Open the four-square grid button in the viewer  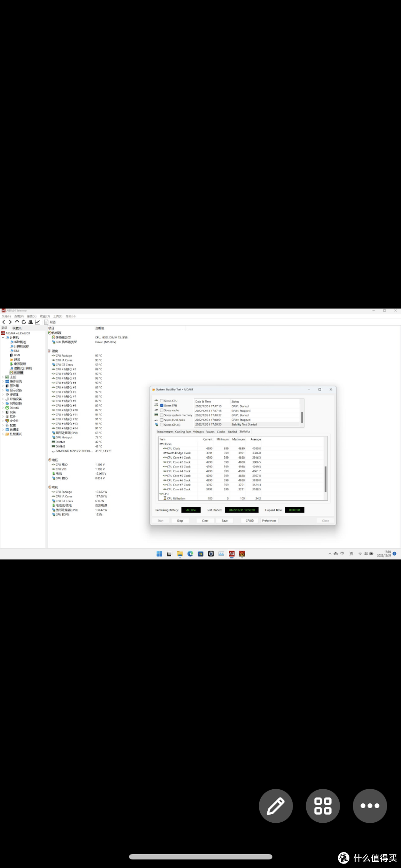pos(323,806)
